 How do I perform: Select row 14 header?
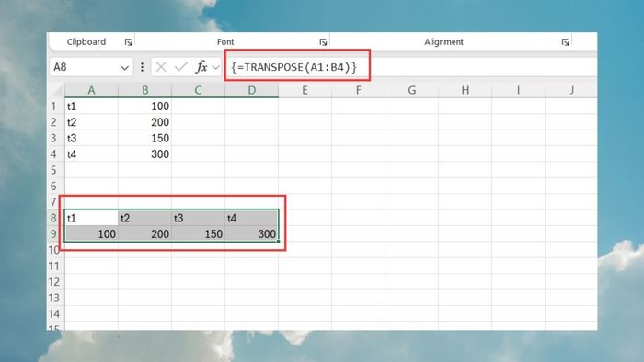click(x=54, y=313)
